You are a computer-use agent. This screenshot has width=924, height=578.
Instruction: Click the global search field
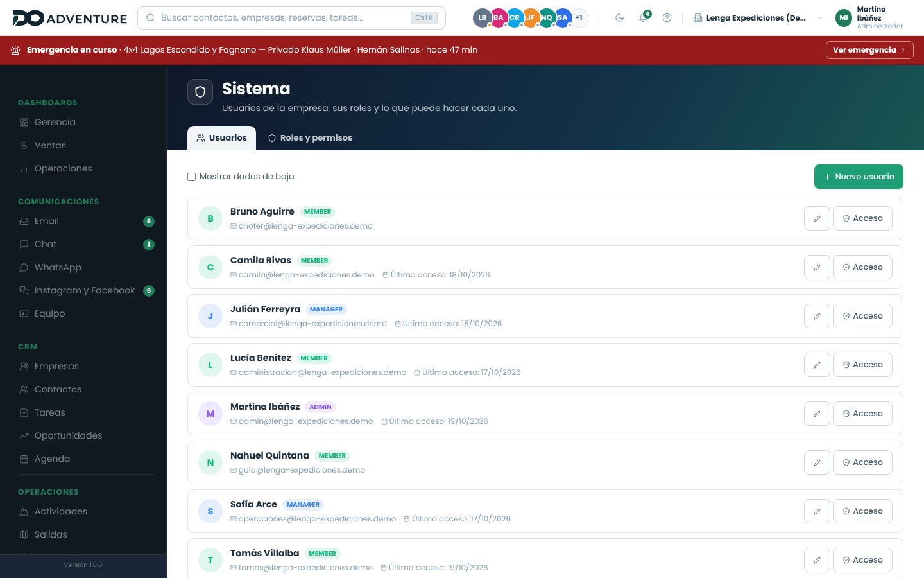pos(291,18)
